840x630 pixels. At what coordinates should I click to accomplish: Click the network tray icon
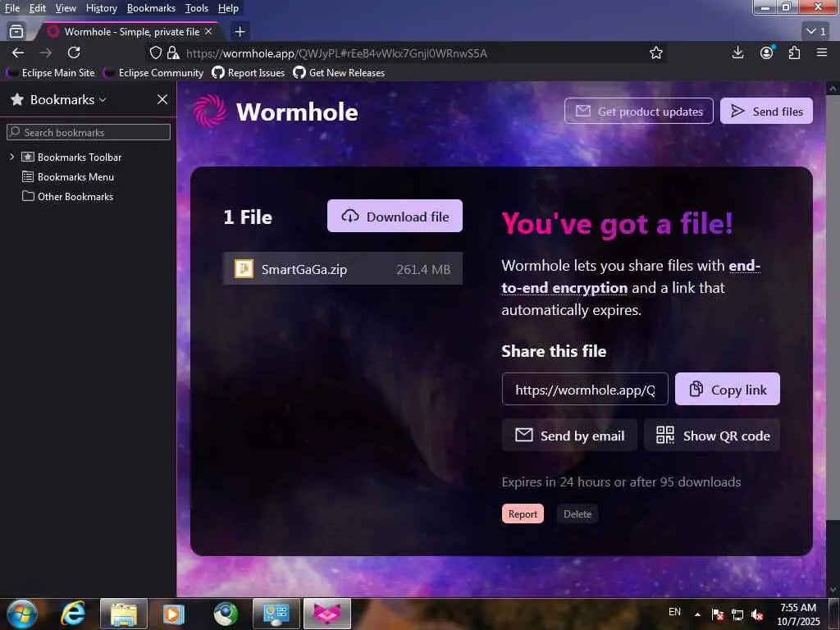(x=737, y=614)
